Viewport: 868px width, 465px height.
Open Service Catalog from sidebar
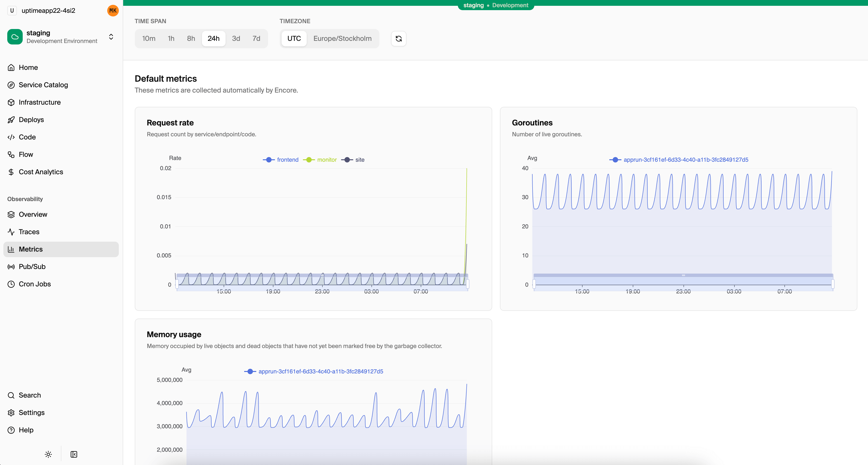tap(43, 85)
